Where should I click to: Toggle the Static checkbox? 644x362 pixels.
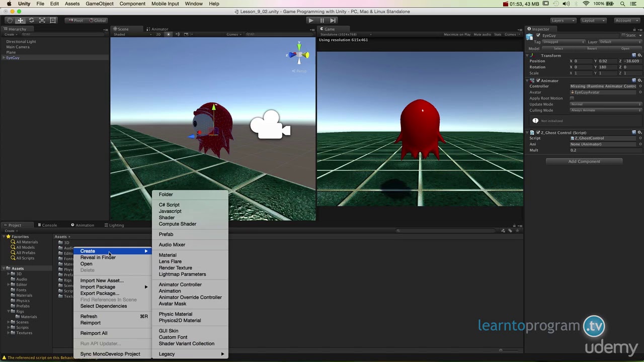tap(624, 36)
